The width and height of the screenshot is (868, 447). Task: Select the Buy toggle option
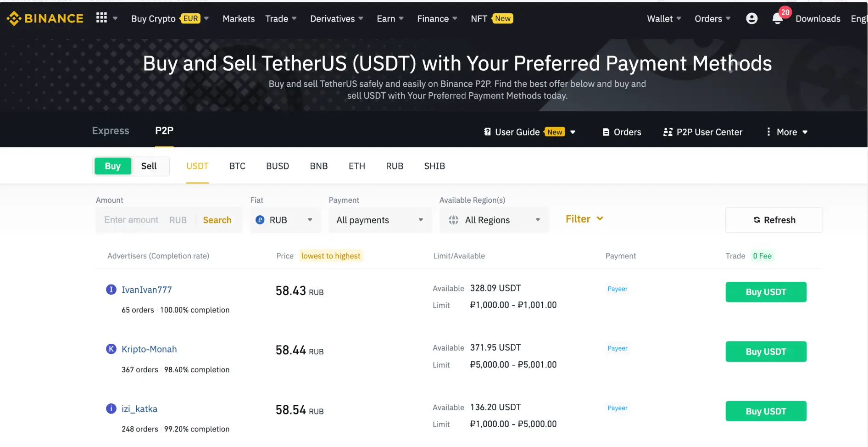click(x=113, y=166)
